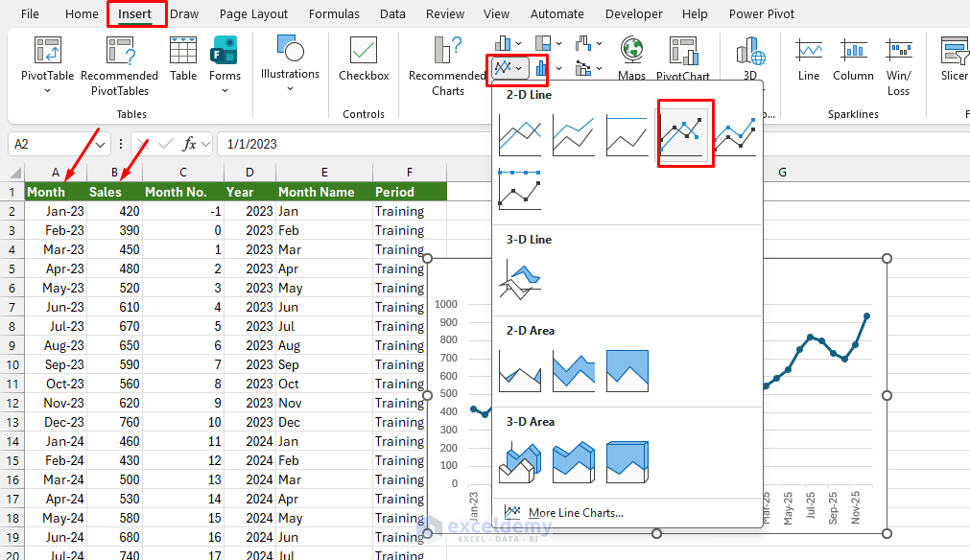Open Insert Line or Area Chart dropdown

509,68
